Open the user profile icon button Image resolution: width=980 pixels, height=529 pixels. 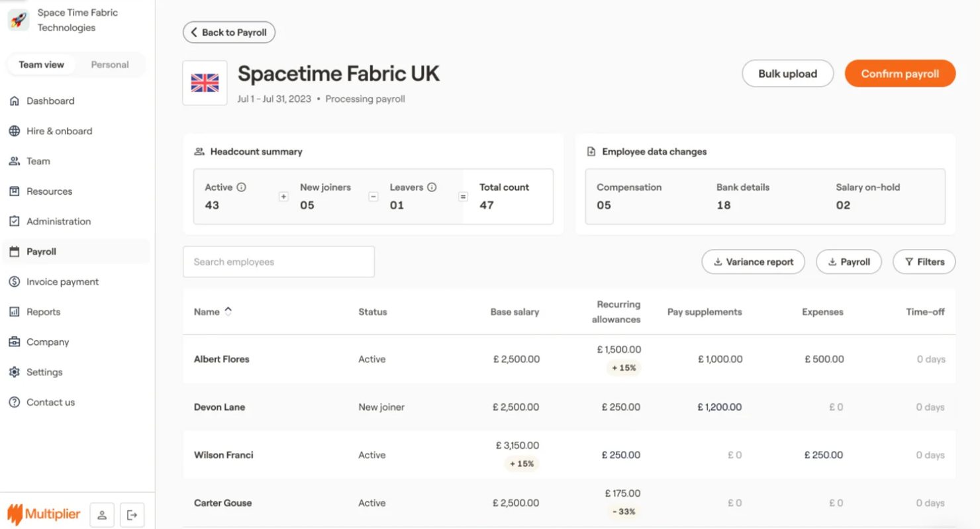tap(102, 515)
